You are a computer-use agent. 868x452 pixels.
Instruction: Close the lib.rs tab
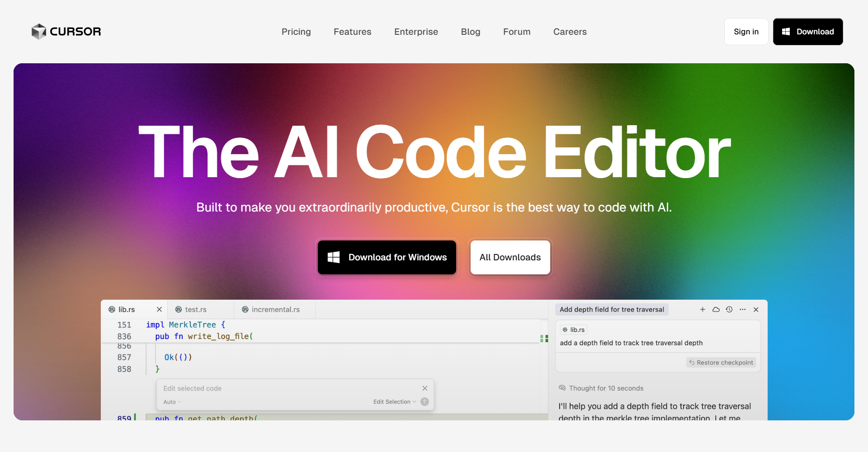click(159, 310)
